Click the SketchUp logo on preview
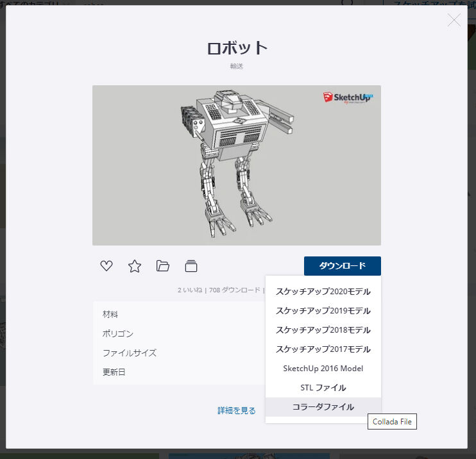 coord(348,97)
